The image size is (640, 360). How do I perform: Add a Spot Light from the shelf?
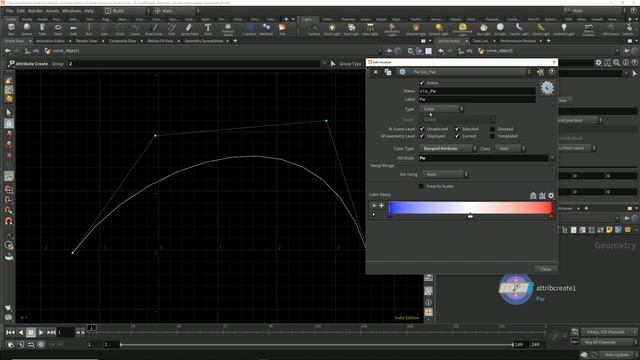click(351, 29)
